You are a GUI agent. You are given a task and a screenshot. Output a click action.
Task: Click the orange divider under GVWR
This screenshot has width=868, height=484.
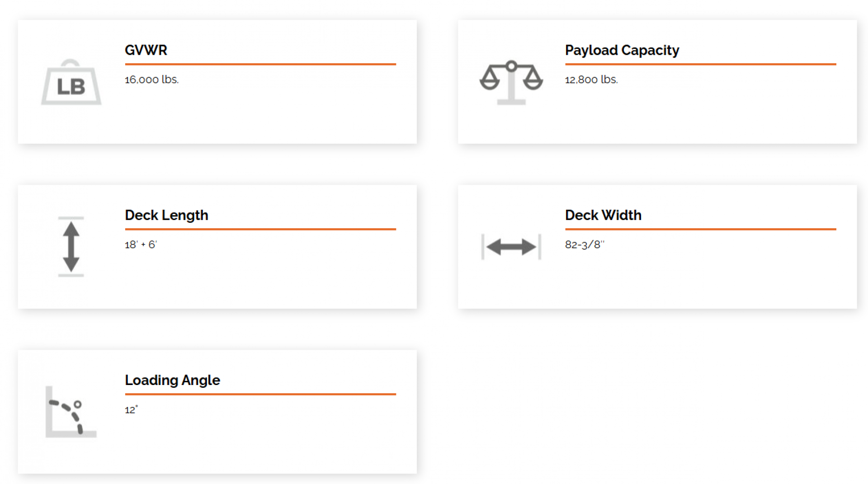coord(260,64)
